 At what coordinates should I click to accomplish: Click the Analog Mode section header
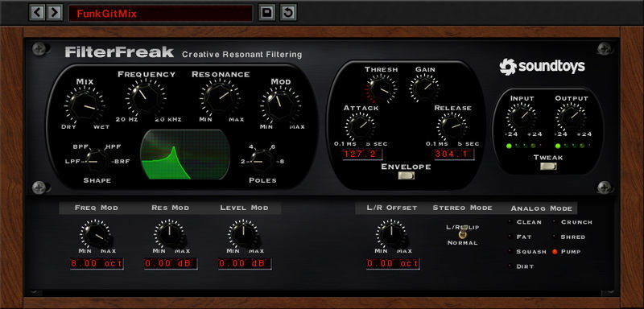pos(541,208)
